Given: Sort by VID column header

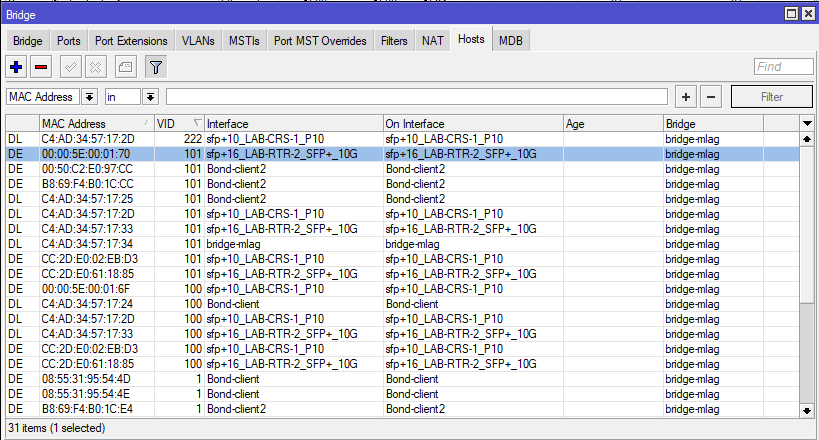Looking at the screenshot, I should pos(179,124).
